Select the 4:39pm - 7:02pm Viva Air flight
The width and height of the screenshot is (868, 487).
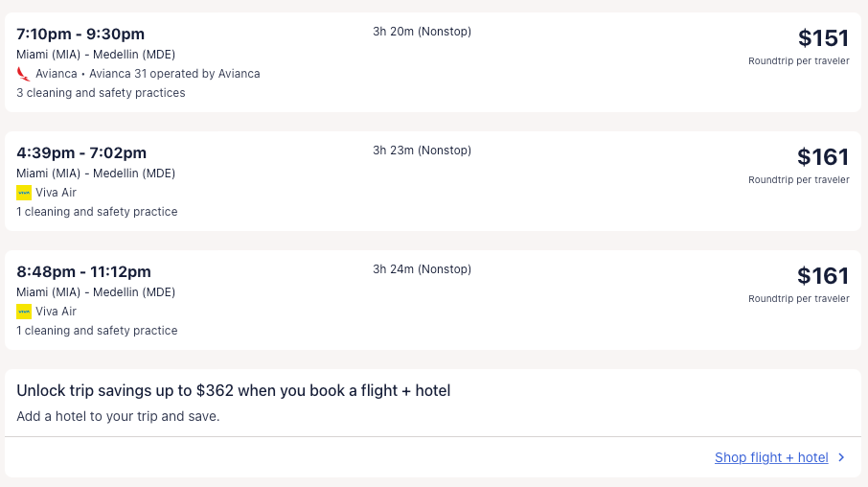(x=81, y=152)
